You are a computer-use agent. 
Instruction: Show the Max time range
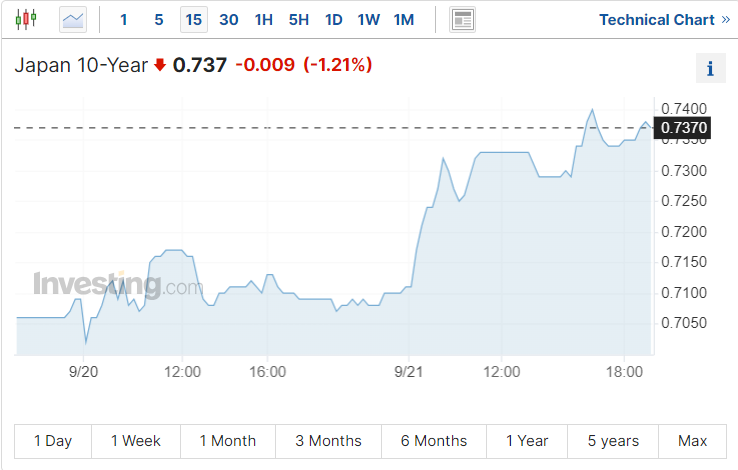tap(692, 441)
